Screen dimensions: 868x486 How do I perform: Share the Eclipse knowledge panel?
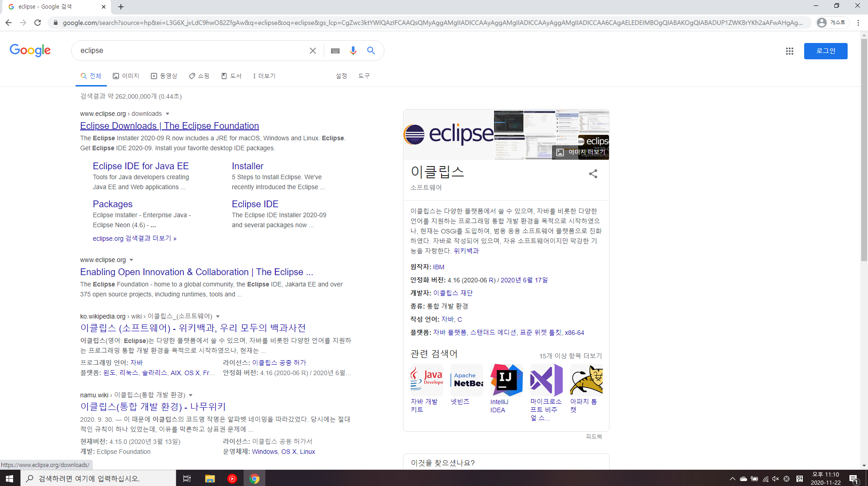point(593,174)
